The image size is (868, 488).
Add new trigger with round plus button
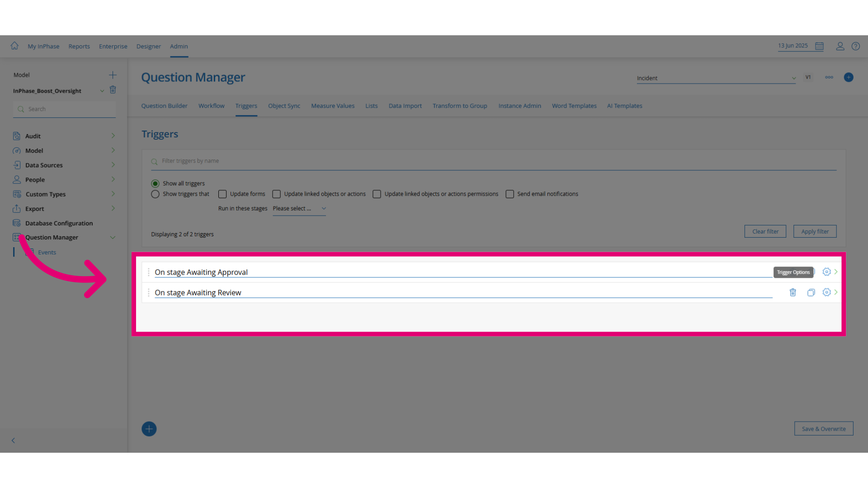click(149, 429)
